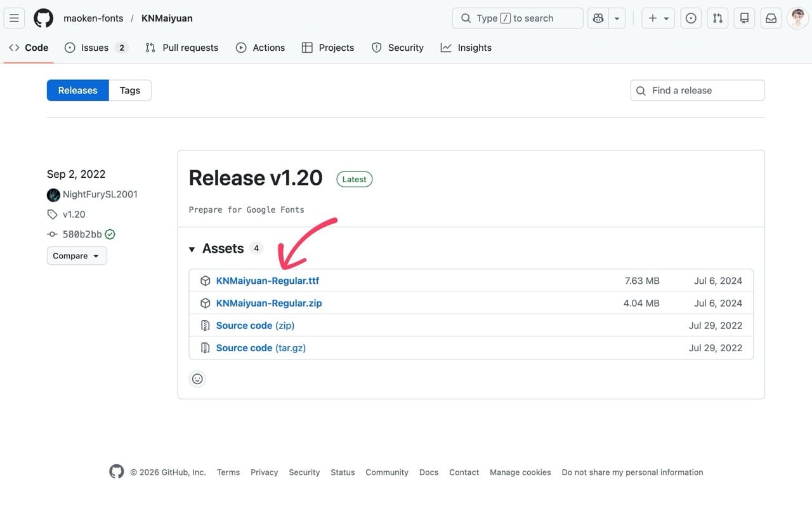
Task: Open the Copilot dropdown arrow
Action: pyautogui.click(x=617, y=18)
